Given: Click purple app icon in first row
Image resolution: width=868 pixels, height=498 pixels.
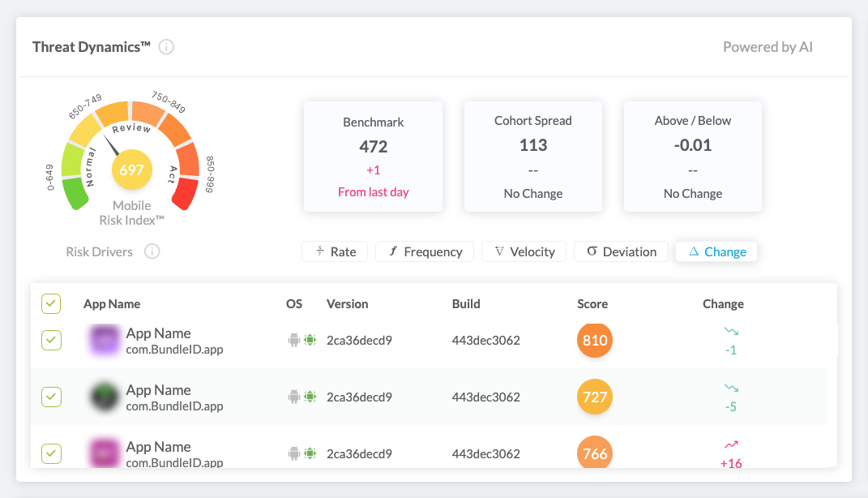Looking at the screenshot, I should click(105, 341).
